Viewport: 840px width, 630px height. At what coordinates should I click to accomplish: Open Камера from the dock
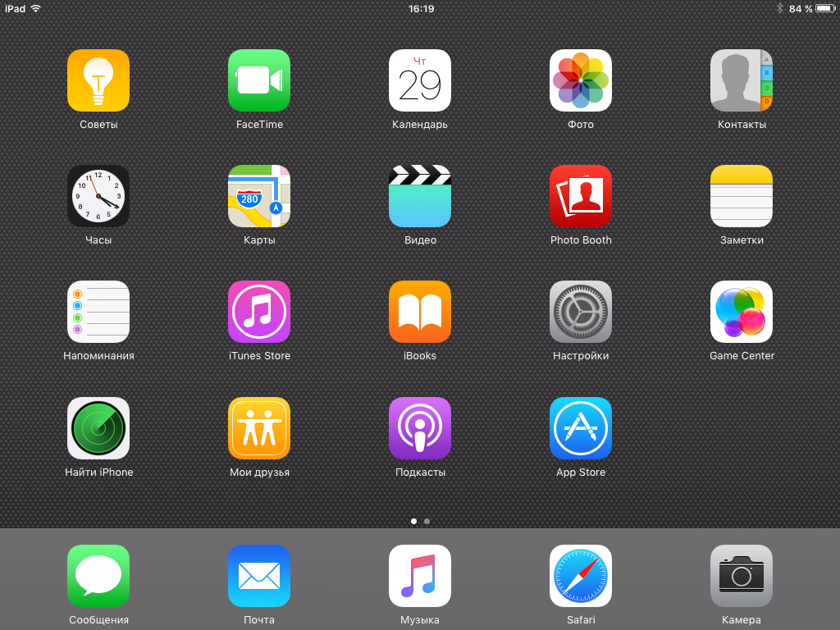[x=742, y=576]
